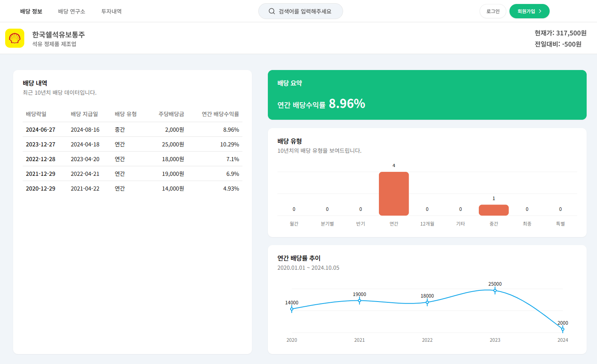
Task: Click the 월간 axis label
Action: pyautogui.click(x=294, y=224)
